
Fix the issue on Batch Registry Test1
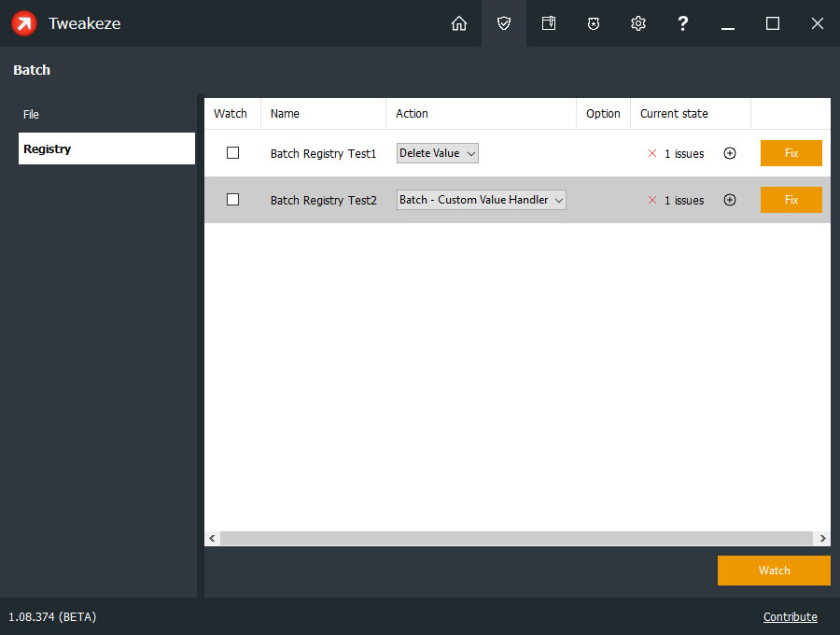(x=791, y=153)
